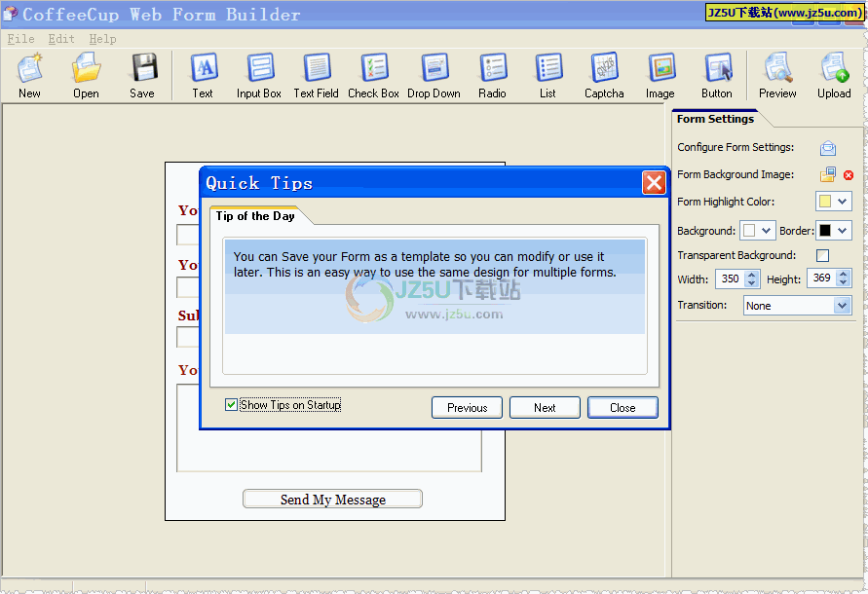Preview the form
The image size is (868, 594).
click(x=777, y=76)
